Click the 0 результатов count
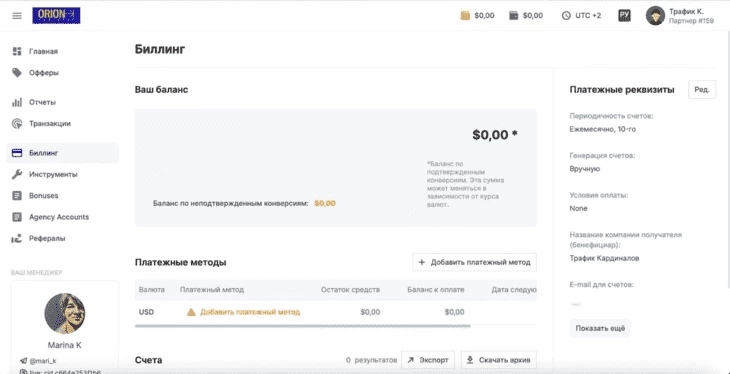Image resolution: width=730 pixels, height=374 pixels. (x=372, y=360)
